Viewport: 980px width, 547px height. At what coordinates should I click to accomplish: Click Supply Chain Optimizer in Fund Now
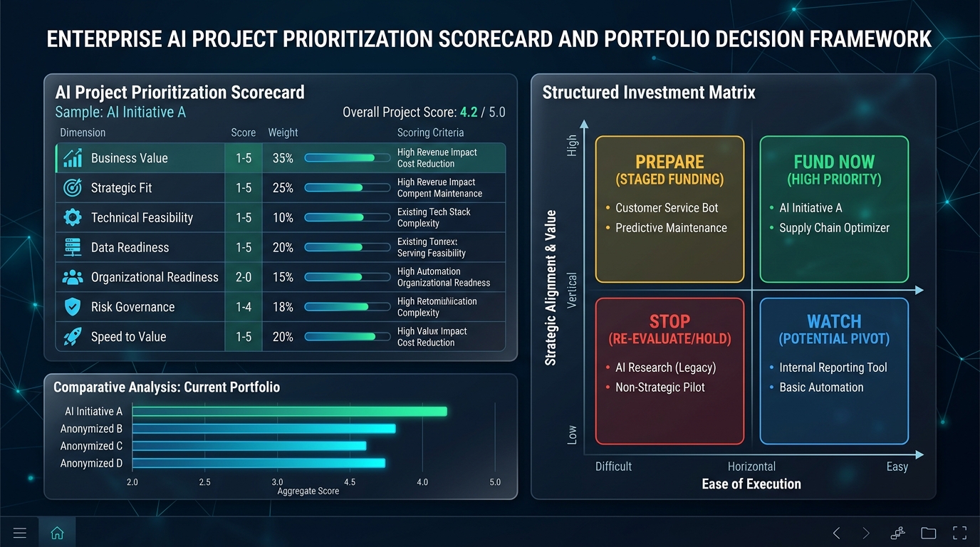(x=834, y=228)
